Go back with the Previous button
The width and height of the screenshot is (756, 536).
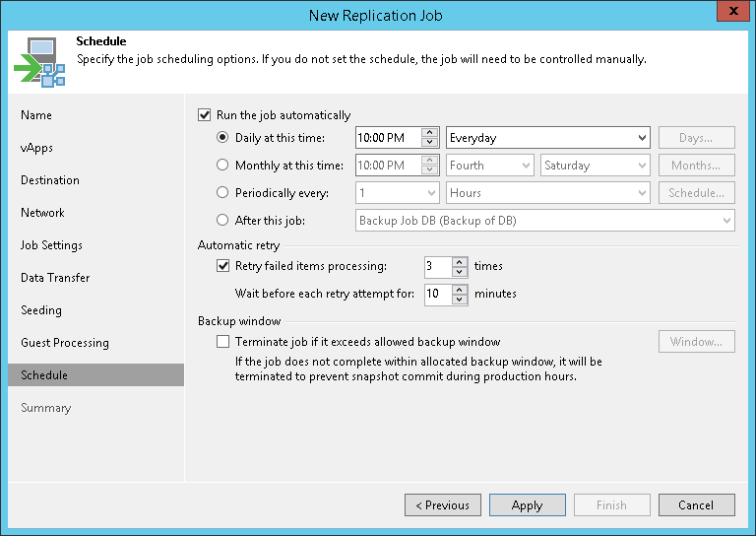pos(443,505)
